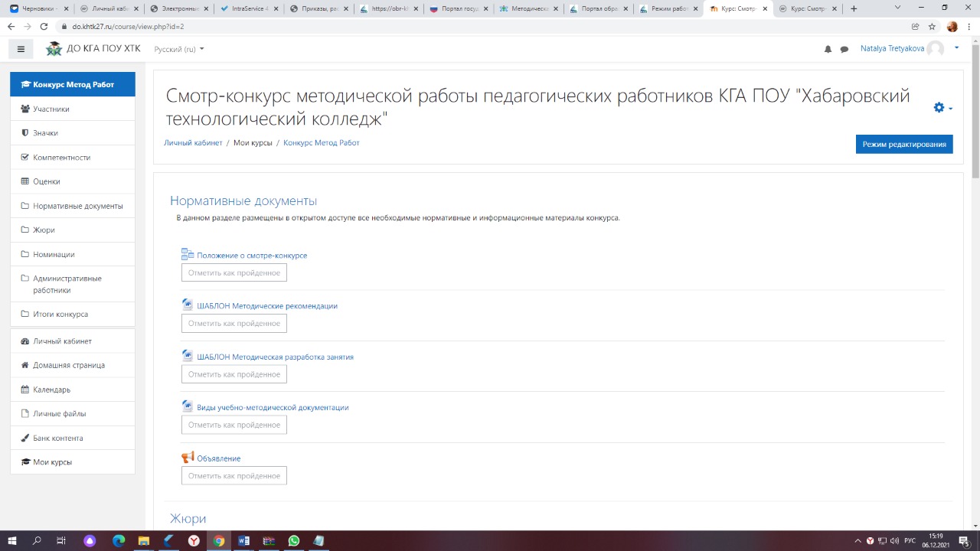Open the notifications bell icon
This screenshot has width=980, height=551.
[828, 49]
